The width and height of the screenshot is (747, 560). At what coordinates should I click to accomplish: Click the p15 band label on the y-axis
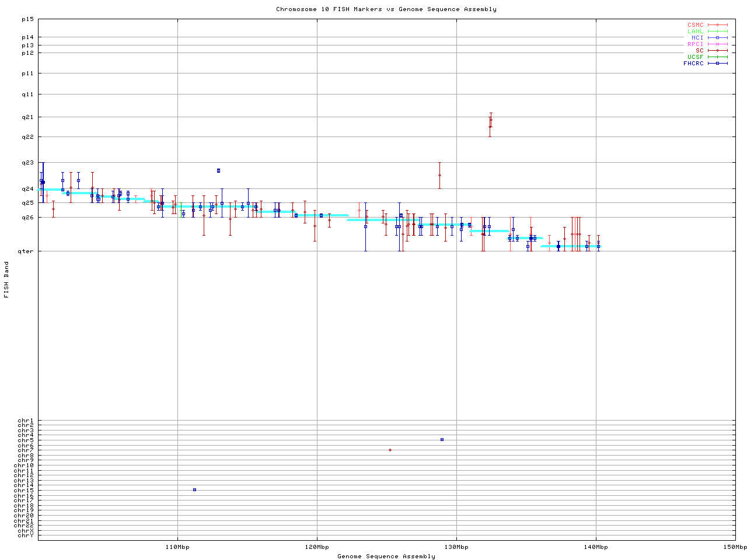click(x=27, y=19)
